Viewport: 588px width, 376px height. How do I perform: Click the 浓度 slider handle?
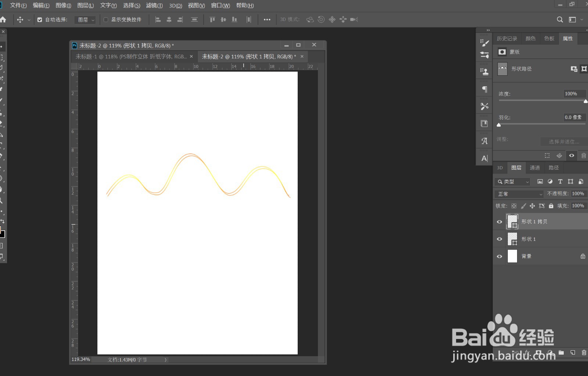tap(585, 101)
